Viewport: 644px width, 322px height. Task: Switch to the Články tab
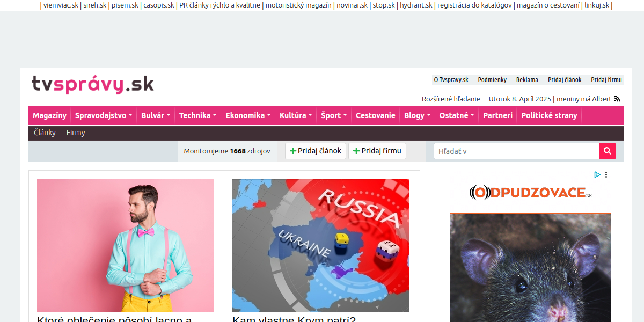point(45,133)
